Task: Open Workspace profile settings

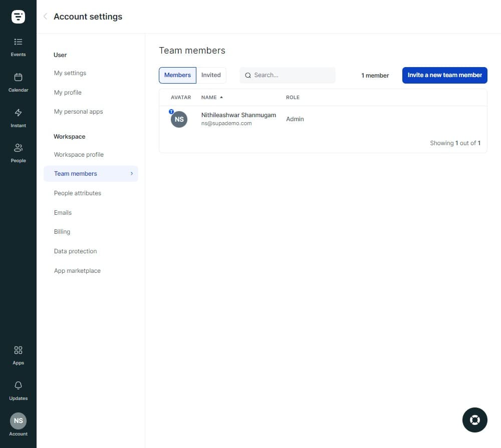Action: (79, 154)
